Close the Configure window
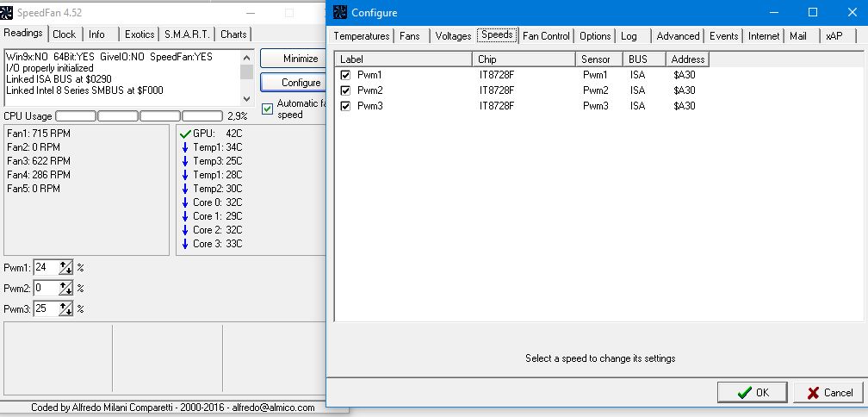The image size is (868, 417). 852,12
